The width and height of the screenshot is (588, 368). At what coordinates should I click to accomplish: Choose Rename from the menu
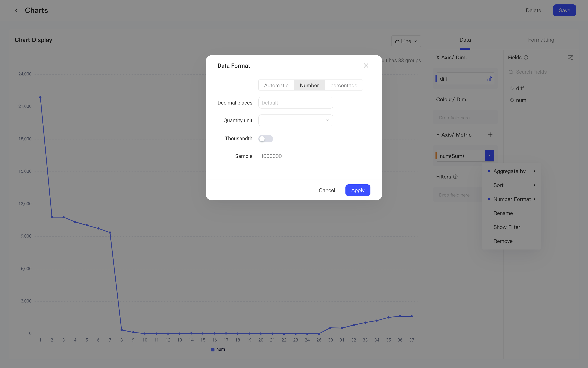(x=511, y=213)
